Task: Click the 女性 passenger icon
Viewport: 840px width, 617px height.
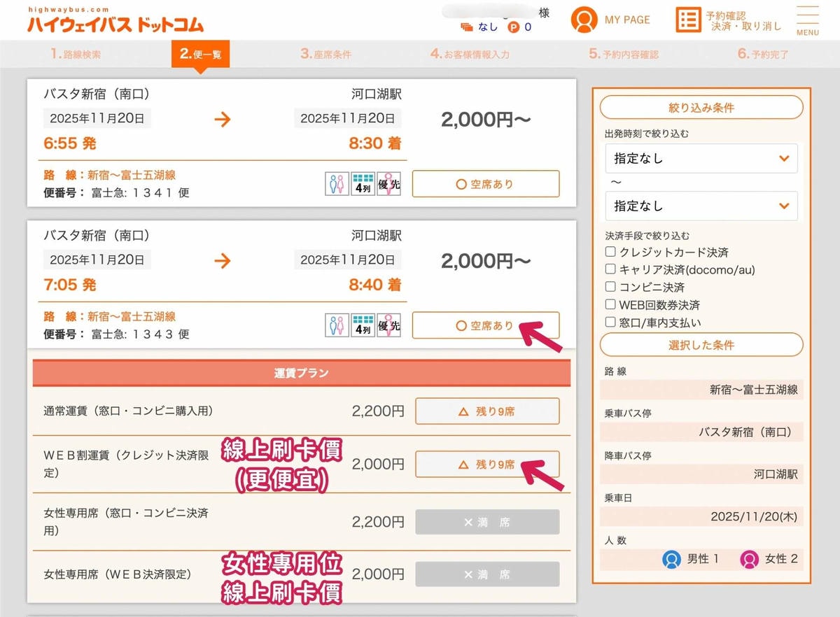Action: coord(750,559)
